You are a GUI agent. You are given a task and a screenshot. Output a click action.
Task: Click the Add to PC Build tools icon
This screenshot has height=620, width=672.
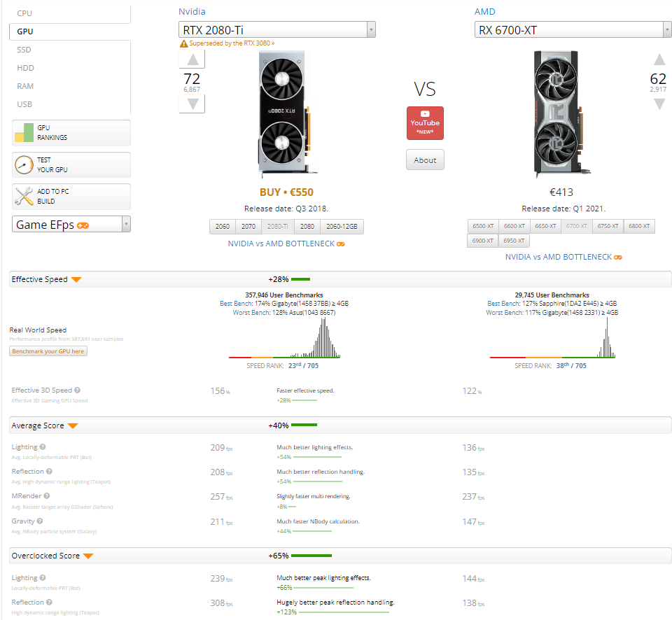24,196
